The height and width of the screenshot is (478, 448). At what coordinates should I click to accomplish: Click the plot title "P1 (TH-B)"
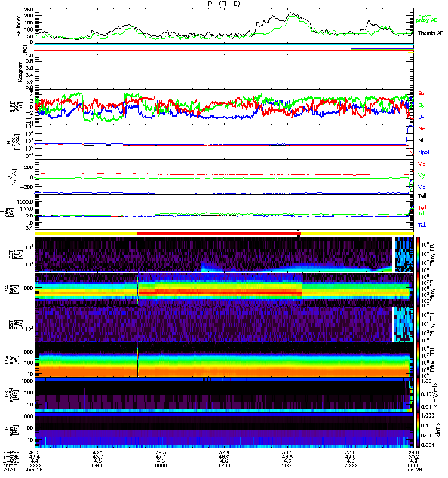coord(223,4)
